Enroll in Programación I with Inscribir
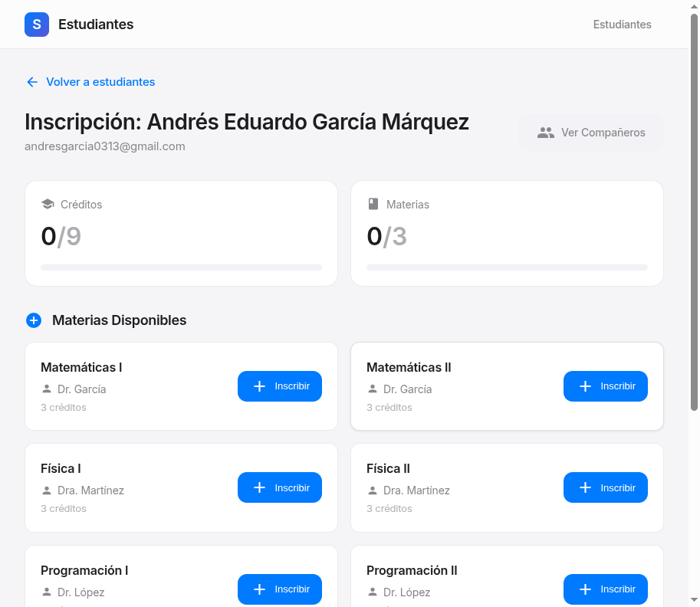 pos(280,589)
